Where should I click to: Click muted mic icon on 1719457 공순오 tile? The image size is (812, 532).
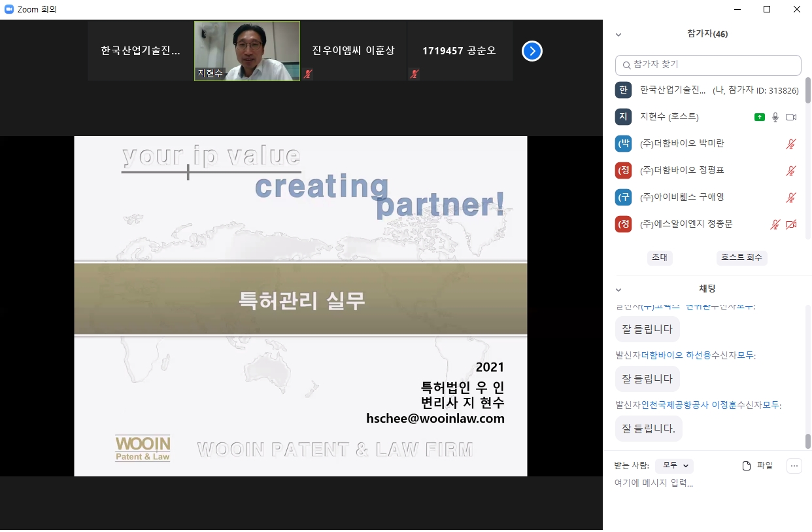414,74
